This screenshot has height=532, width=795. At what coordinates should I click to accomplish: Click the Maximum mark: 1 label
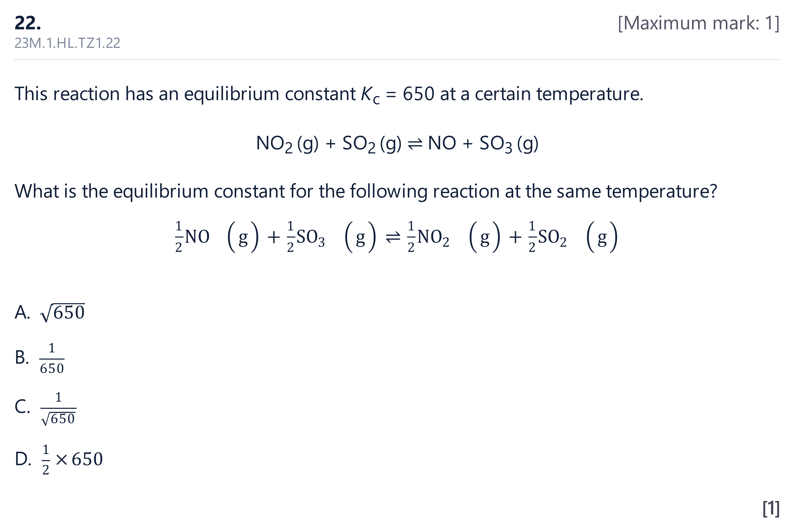click(699, 23)
